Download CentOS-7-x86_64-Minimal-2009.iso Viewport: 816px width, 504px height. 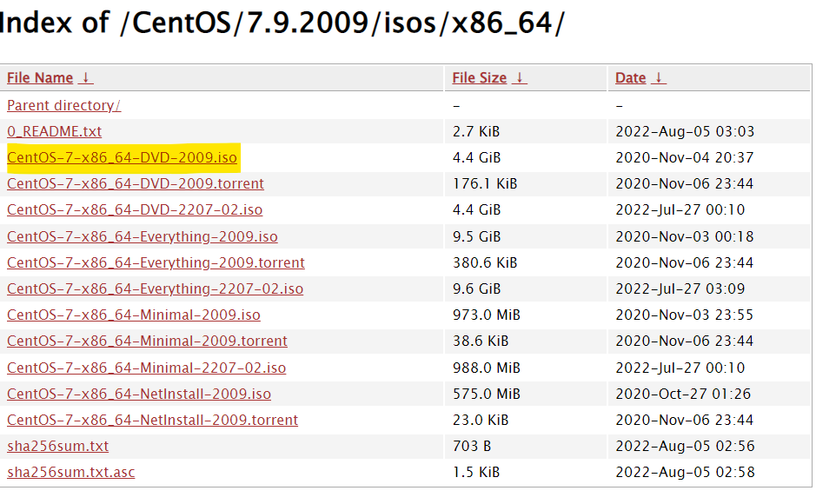[x=133, y=315]
